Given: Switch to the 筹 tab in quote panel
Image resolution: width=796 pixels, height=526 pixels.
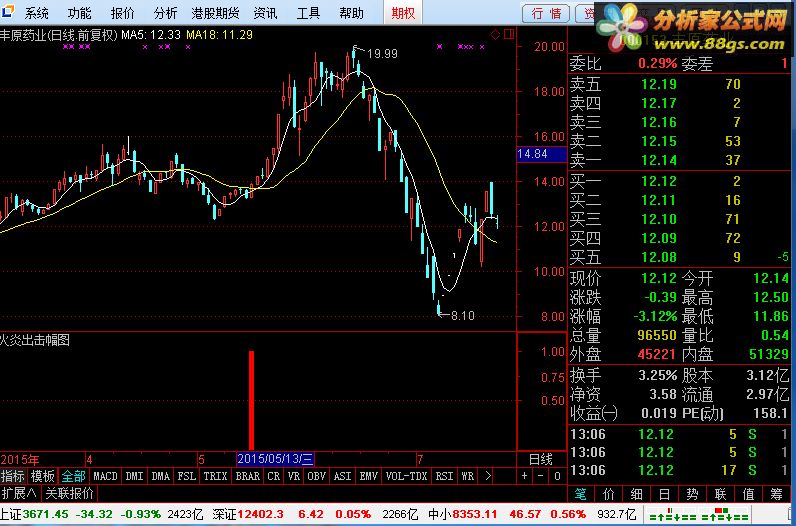Looking at the screenshot, I should 776,493.
